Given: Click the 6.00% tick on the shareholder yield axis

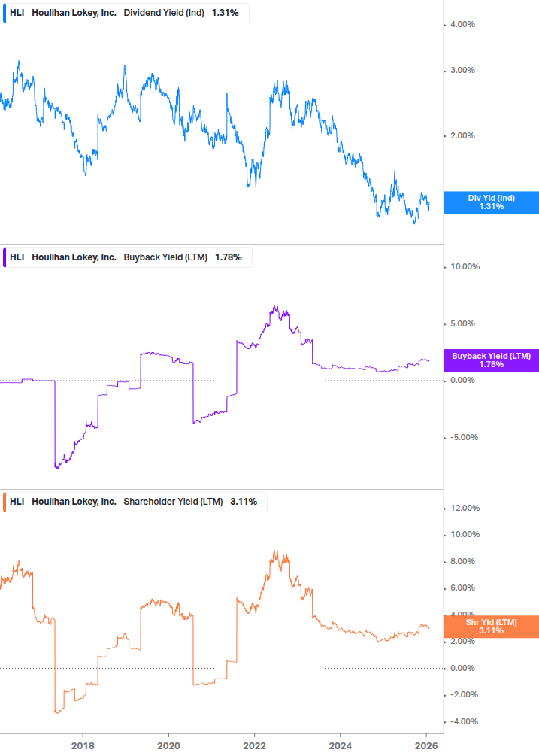Looking at the screenshot, I should click(462, 588).
